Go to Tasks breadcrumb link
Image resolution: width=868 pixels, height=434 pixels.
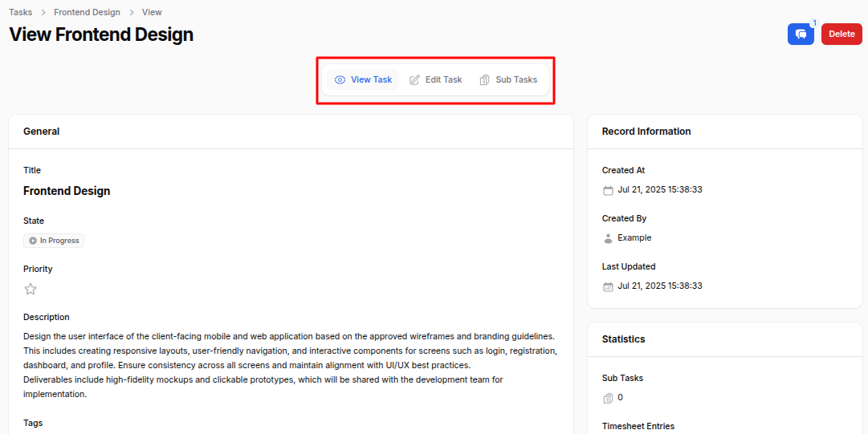pos(21,12)
